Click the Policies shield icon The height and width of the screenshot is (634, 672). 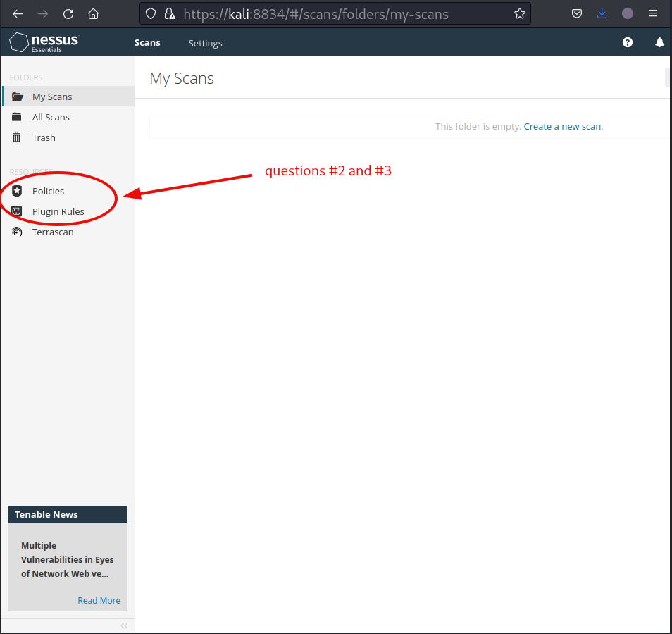coord(18,191)
